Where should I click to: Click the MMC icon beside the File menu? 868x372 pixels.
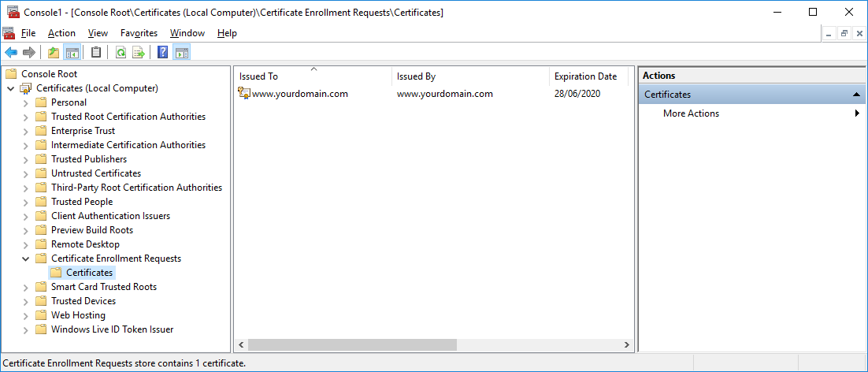point(9,33)
